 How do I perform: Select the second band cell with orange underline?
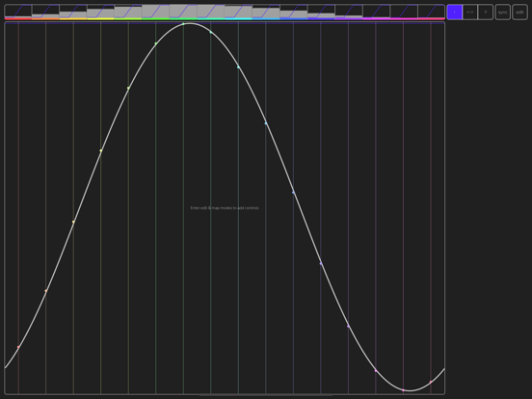pos(46,13)
